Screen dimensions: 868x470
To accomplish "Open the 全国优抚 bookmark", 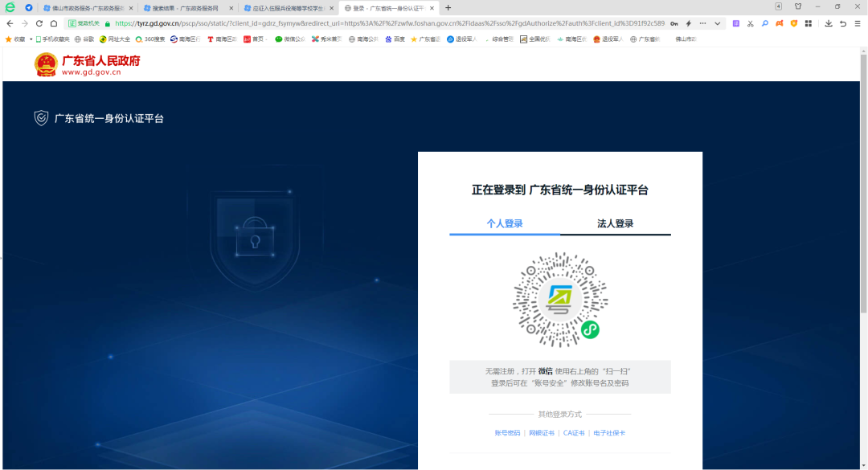I will pos(534,39).
